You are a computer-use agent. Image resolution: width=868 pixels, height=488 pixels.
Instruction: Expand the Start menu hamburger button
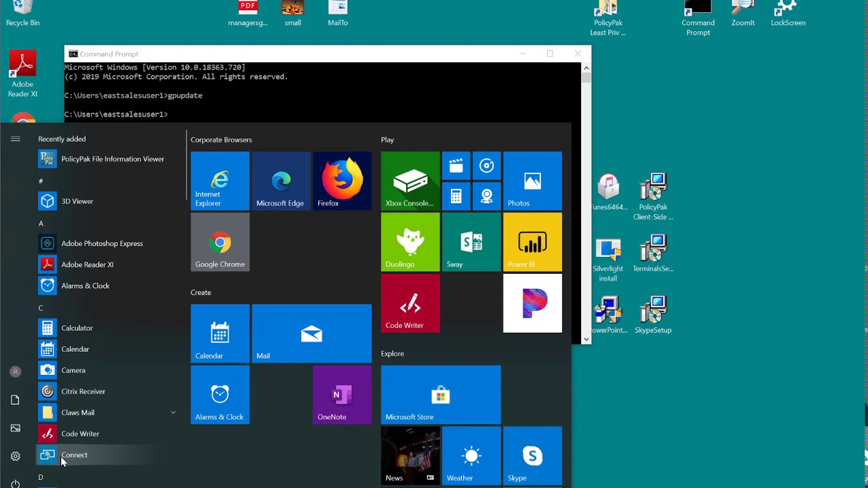[16, 139]
